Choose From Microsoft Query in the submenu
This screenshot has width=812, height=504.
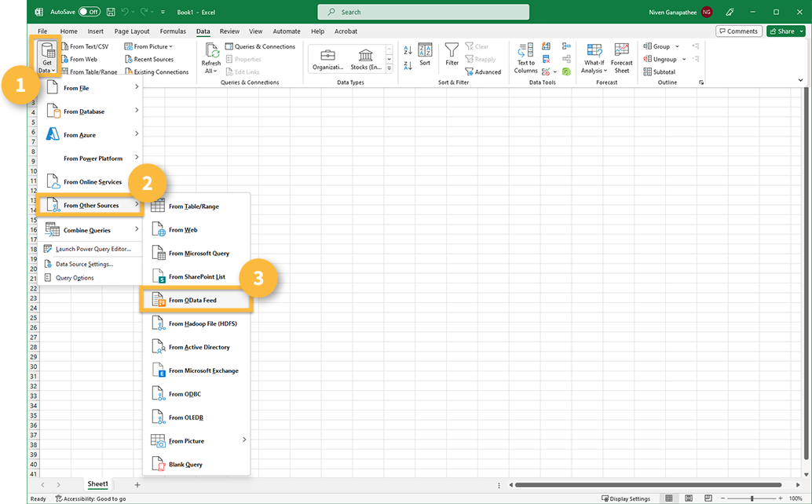pyautogui.click(x=197, y=253)
